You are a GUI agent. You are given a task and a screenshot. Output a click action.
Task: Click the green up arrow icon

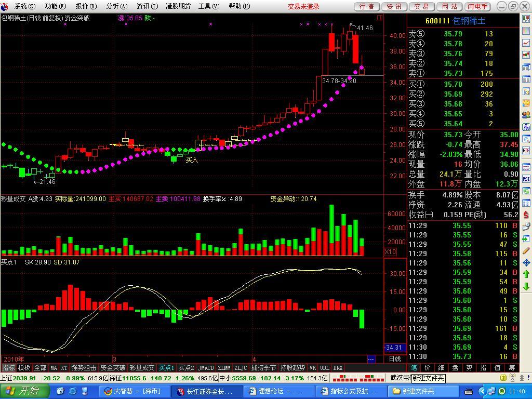(526, 274)
